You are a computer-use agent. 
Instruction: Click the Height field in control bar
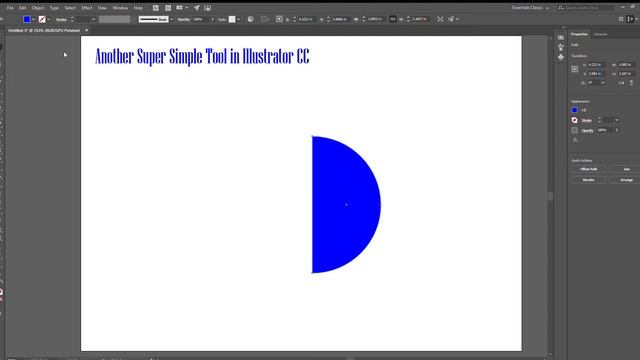420,19
